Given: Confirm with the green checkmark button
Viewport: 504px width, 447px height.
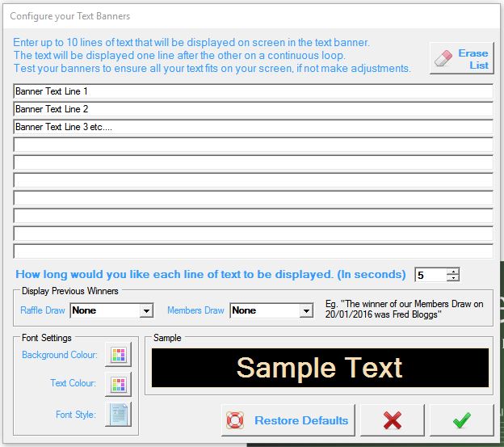Looking at the screenshot, I should click(x=461, y=420).
